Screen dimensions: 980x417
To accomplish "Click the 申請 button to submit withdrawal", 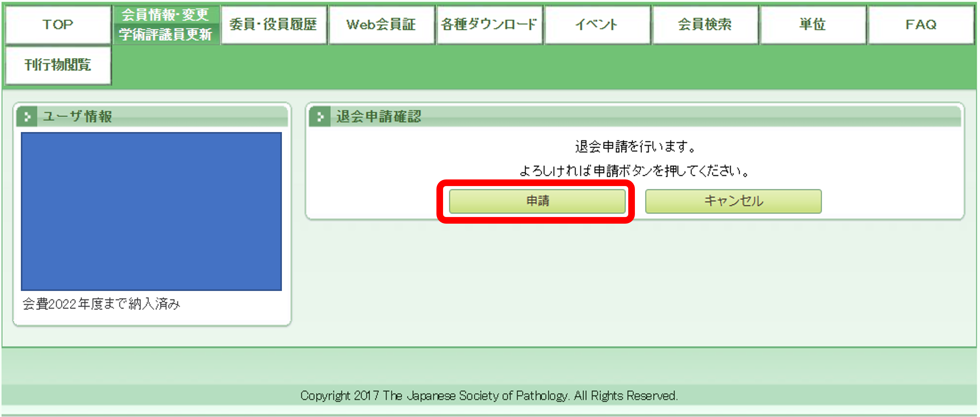I will [x=537, y=201].
